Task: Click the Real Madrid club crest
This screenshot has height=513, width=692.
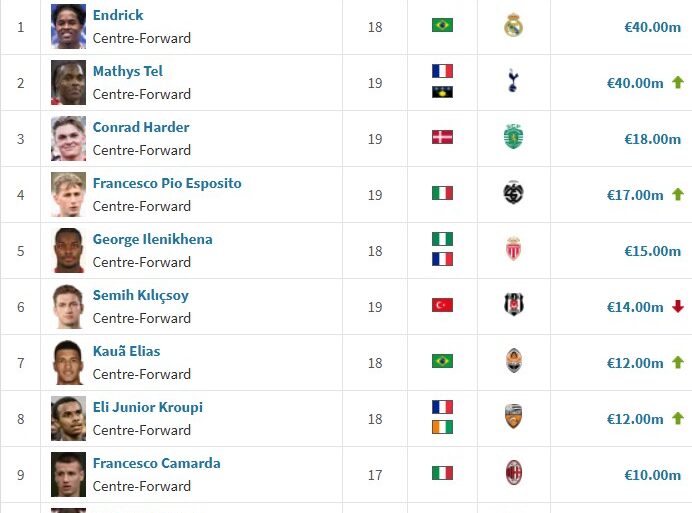Action: pyautogui.click(x=514, y=25)
